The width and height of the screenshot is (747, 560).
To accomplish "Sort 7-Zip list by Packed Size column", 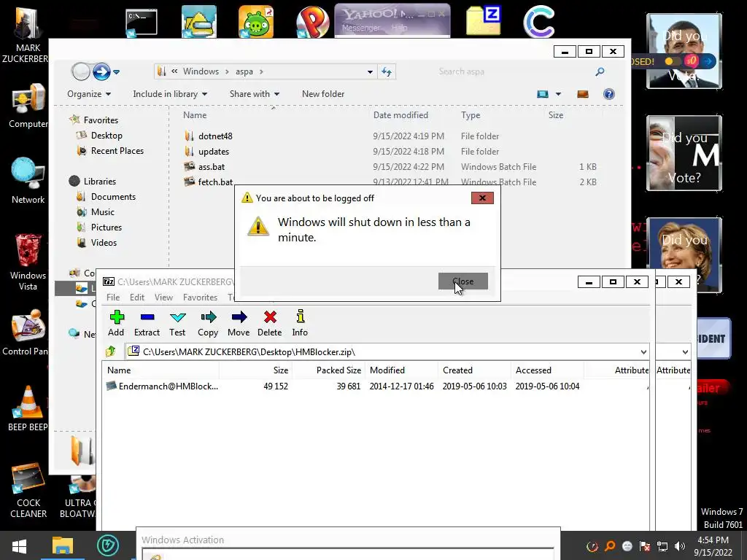I will 329,370.
